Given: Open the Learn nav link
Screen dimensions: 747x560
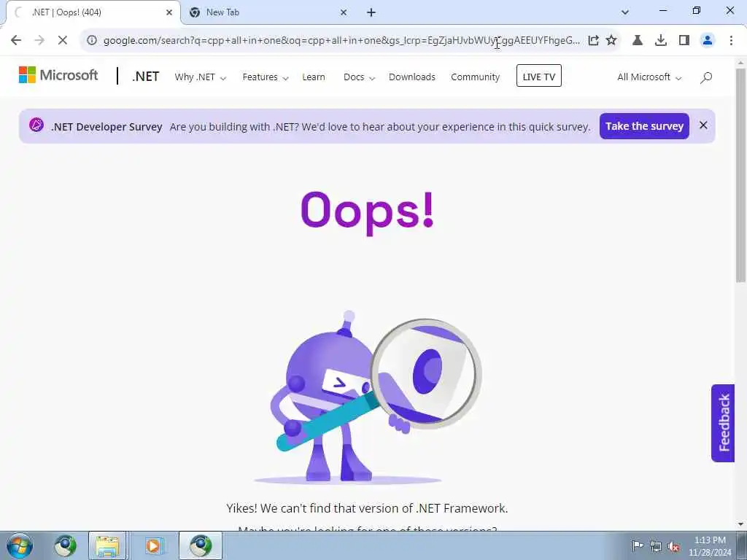Looking at the screenshot, I should (314, 77).
